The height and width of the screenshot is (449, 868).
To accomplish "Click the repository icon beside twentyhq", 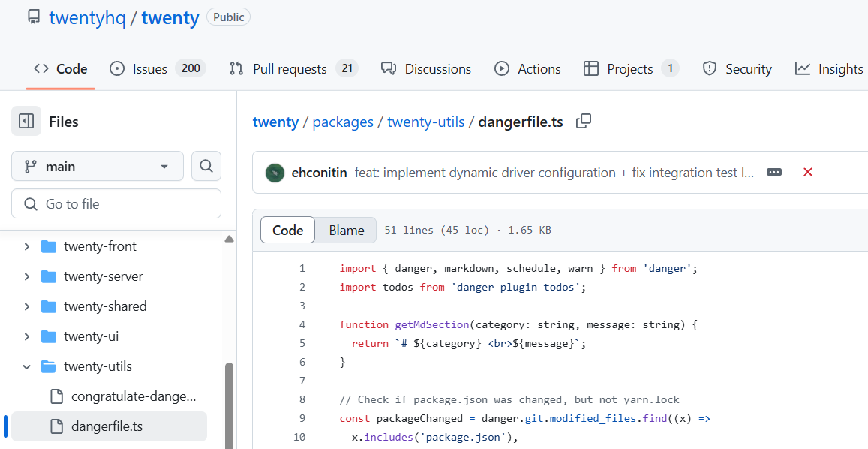I will [x=34, y=17].
